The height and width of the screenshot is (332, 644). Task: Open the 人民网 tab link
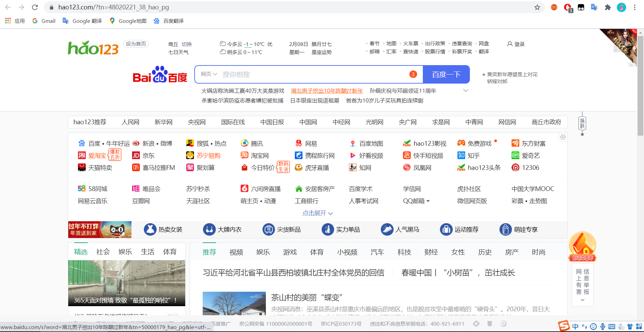(130, 122)
